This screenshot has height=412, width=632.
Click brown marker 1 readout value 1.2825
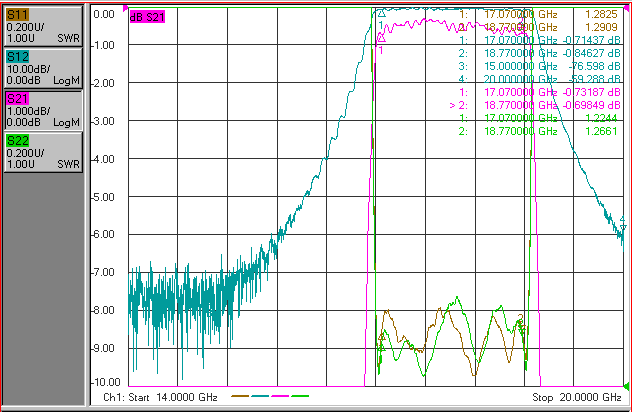(x=601, y=15)
